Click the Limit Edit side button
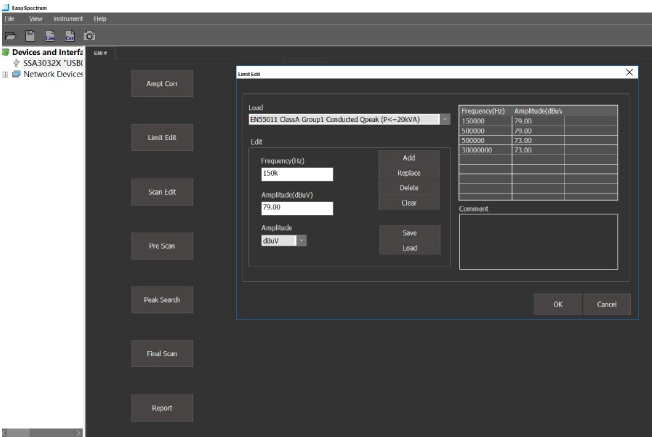This screenshot has width=652, height=437. pos(162,138)
